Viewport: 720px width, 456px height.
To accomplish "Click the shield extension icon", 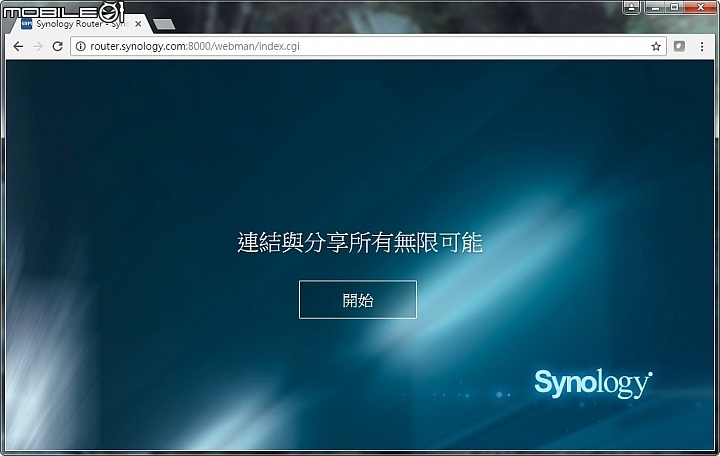I will (679, 46).
